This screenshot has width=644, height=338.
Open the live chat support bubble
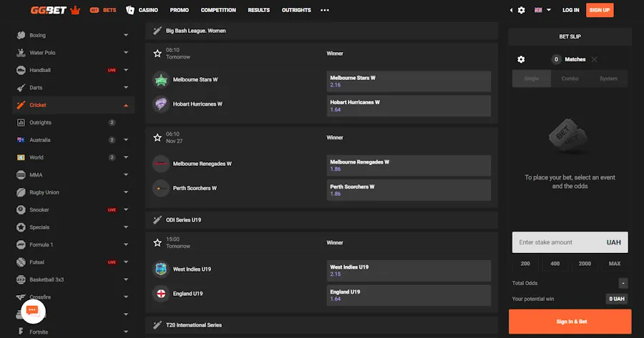tap(33, 312)
